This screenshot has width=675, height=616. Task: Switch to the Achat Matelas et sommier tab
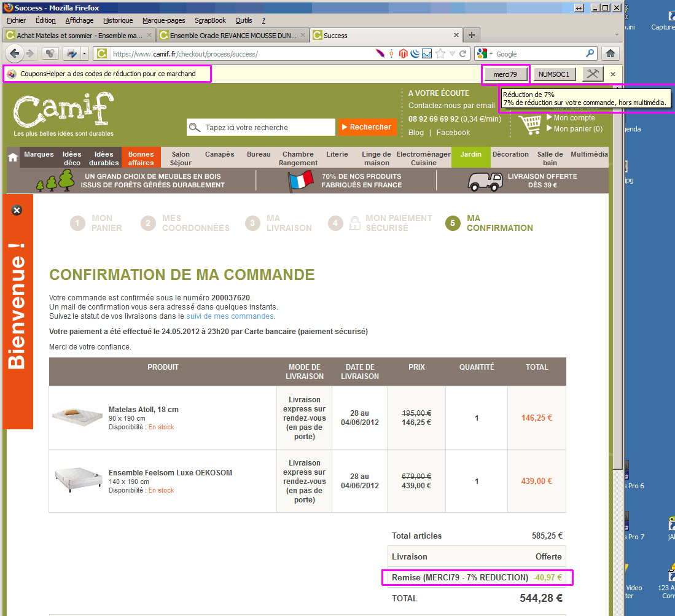[x=79, y=35]
